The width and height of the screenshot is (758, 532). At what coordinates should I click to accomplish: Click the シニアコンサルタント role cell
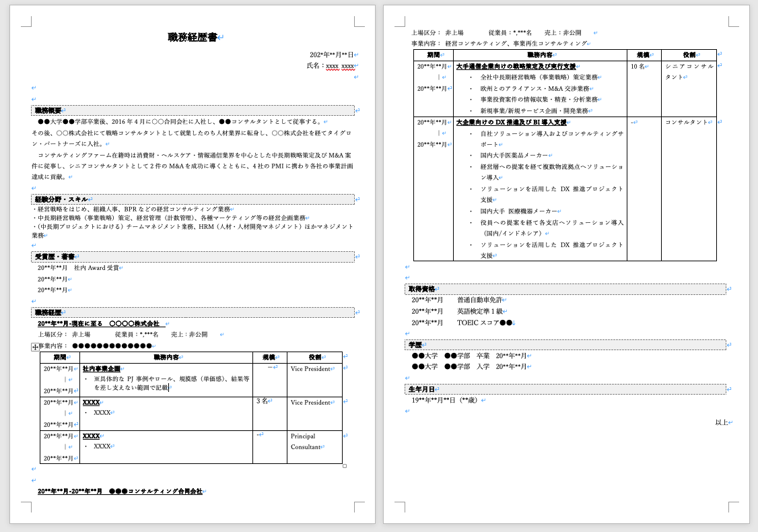(689, 88)
